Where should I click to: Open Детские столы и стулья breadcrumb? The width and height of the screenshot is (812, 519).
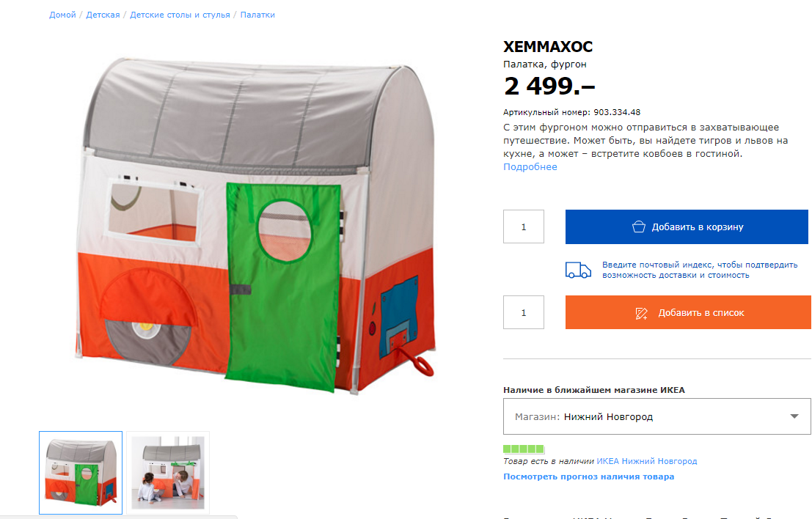point(180,15)
